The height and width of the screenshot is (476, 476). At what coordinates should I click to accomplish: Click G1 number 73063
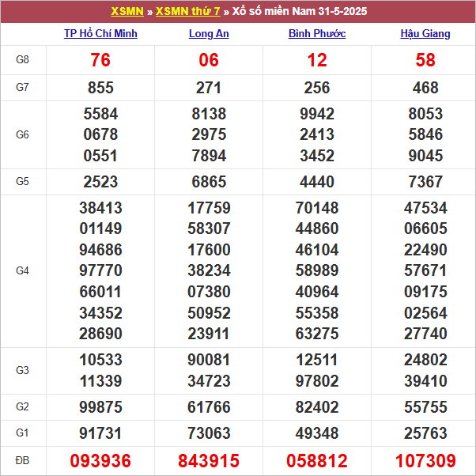[209, 433]
